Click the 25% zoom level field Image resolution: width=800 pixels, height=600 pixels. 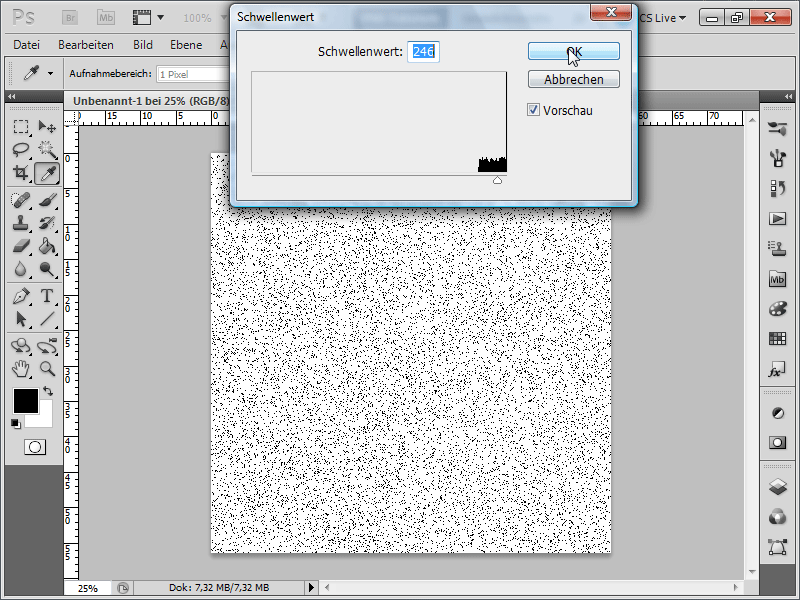(x=88, y=588)
